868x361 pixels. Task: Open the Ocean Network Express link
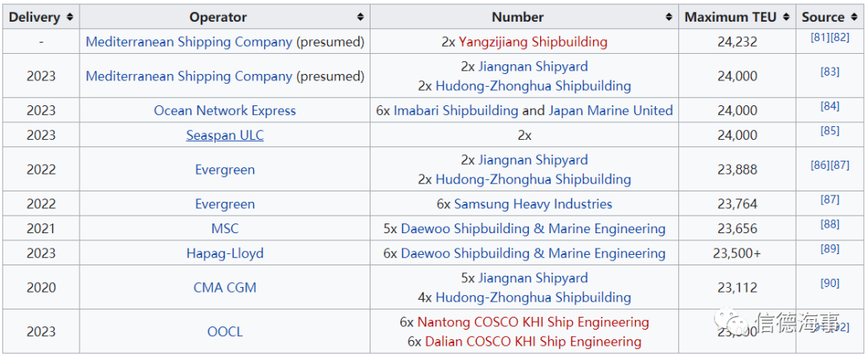[225, 111]
